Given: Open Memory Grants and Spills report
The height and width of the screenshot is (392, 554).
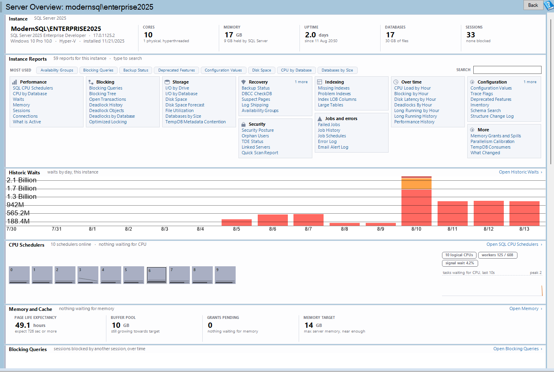Looking at the screenshot, I should point(496,136).
